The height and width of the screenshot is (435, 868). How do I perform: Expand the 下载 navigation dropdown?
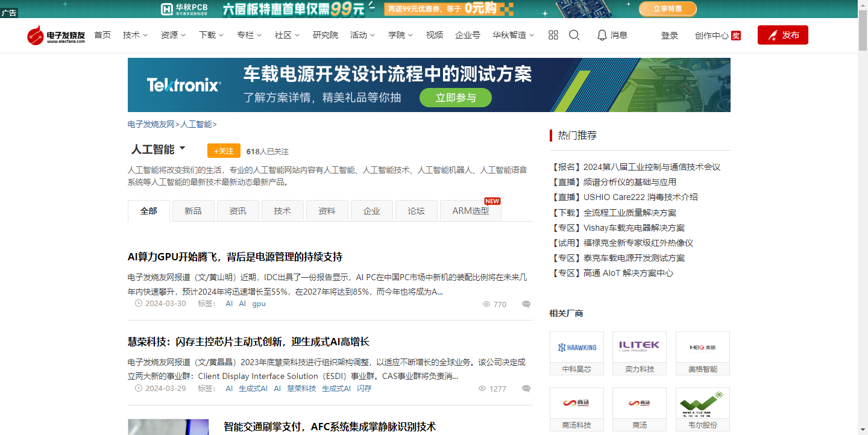coord(211,35)
